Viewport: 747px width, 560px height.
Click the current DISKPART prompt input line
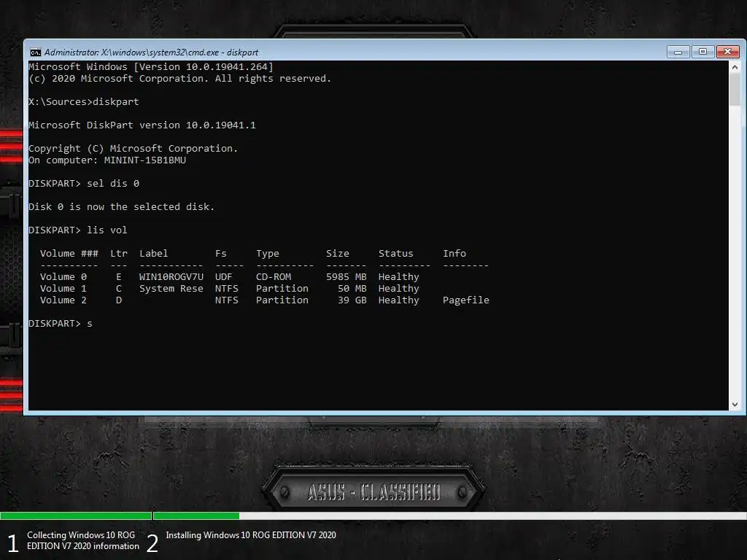61,323
